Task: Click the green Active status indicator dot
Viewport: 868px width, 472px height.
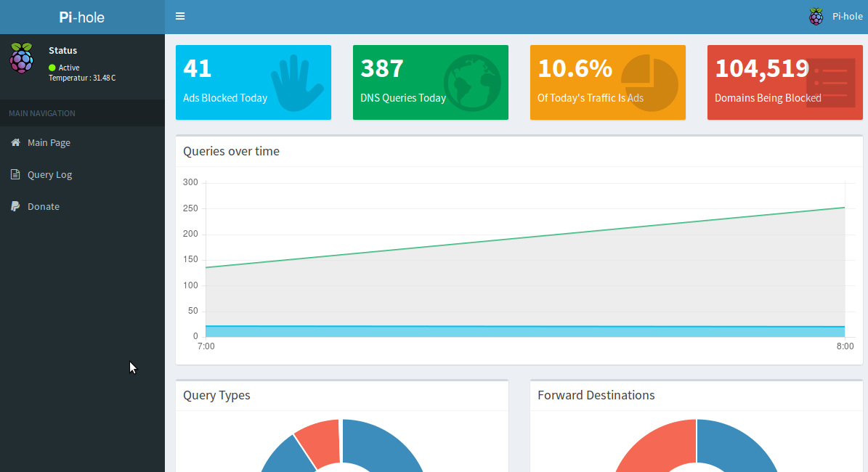Action: 52,68
